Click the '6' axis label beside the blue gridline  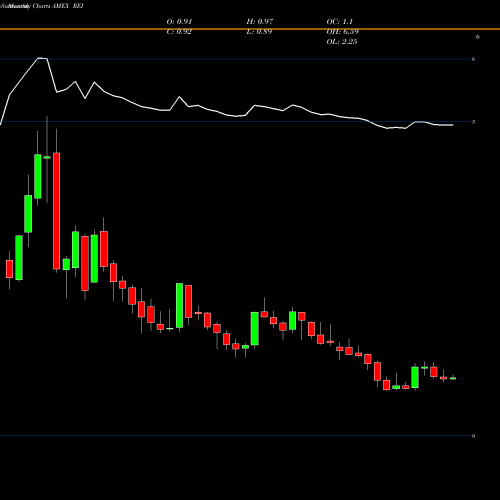[474, 59]
